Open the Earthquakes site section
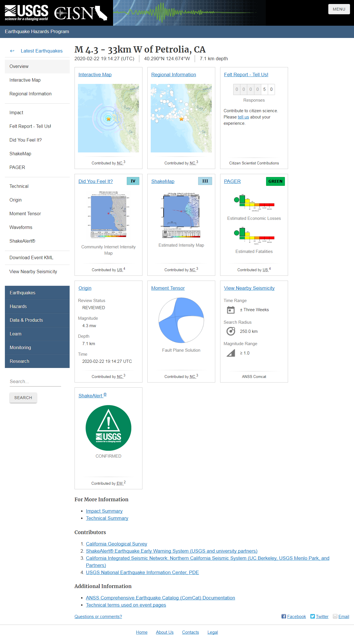The width and height of the screenshot is (354, 644). tap(37, 293)
